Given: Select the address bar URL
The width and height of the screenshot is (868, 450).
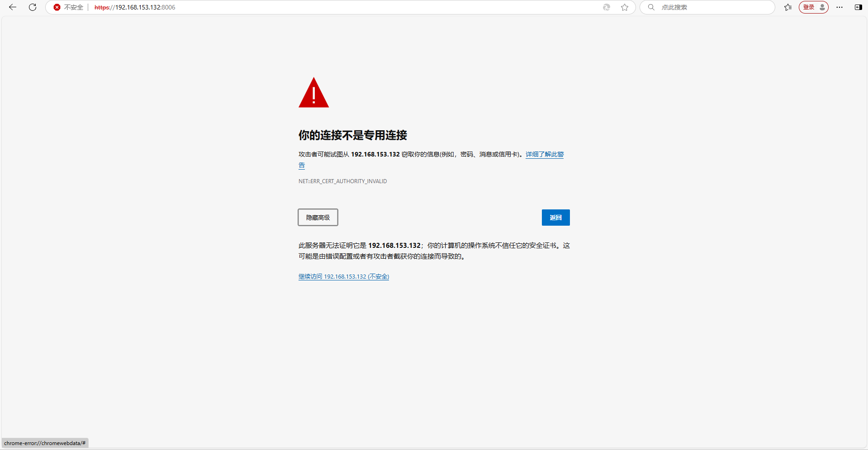Looking at the screenshot, I should [x=145, y=7].
